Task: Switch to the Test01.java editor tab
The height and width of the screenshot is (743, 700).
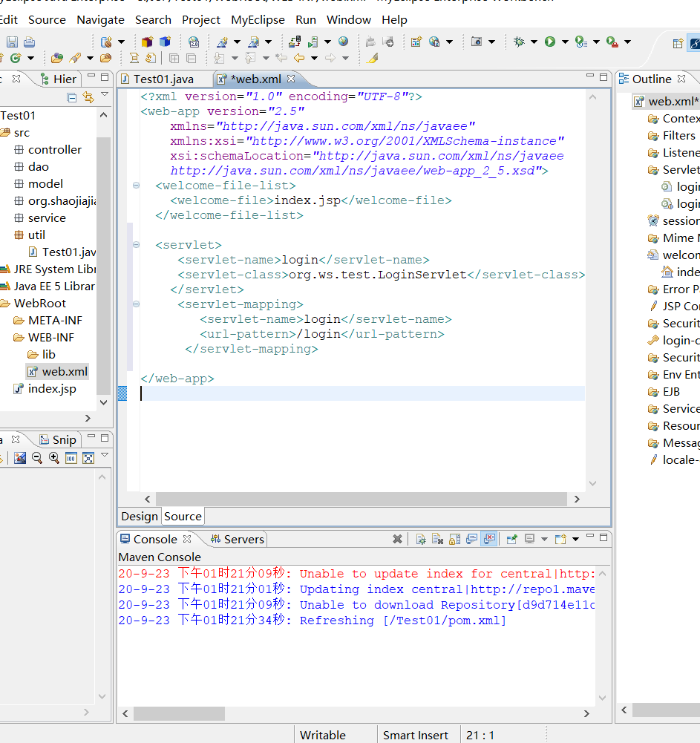Action: coord(163,79)
